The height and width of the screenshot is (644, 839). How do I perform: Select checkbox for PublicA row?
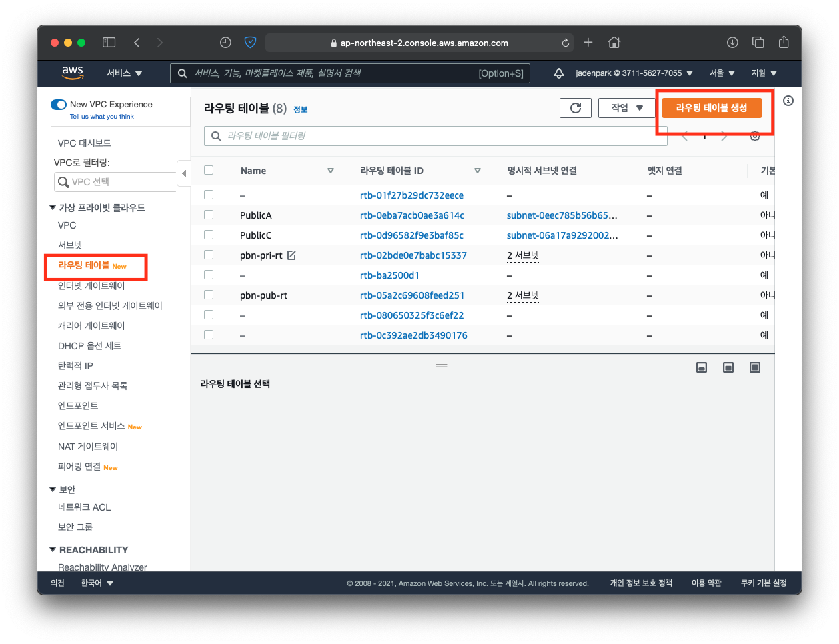pyautogui.click(x=209, y=215)
